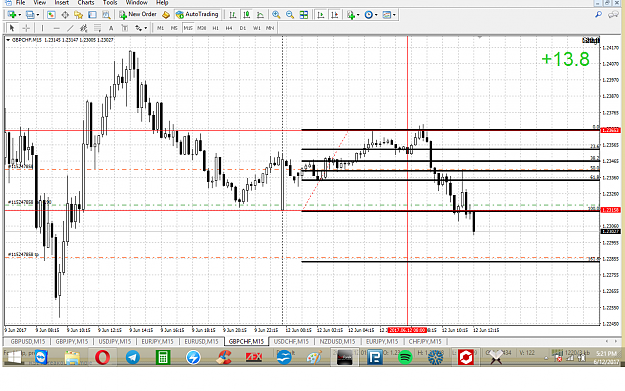Toggle Chart Shift
Image resolution: width=625 pixels, height=391 pixels.
point(334,15)
